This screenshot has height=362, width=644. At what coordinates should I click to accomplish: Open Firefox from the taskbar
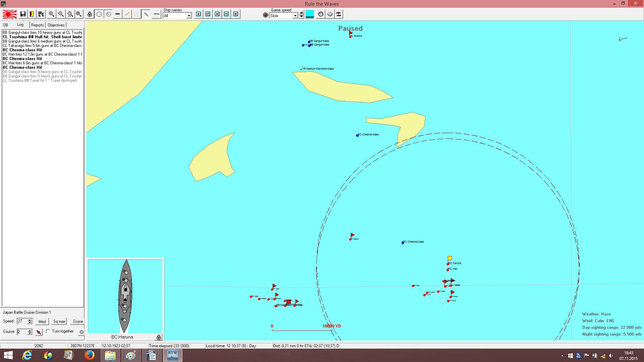pos(89,355)
